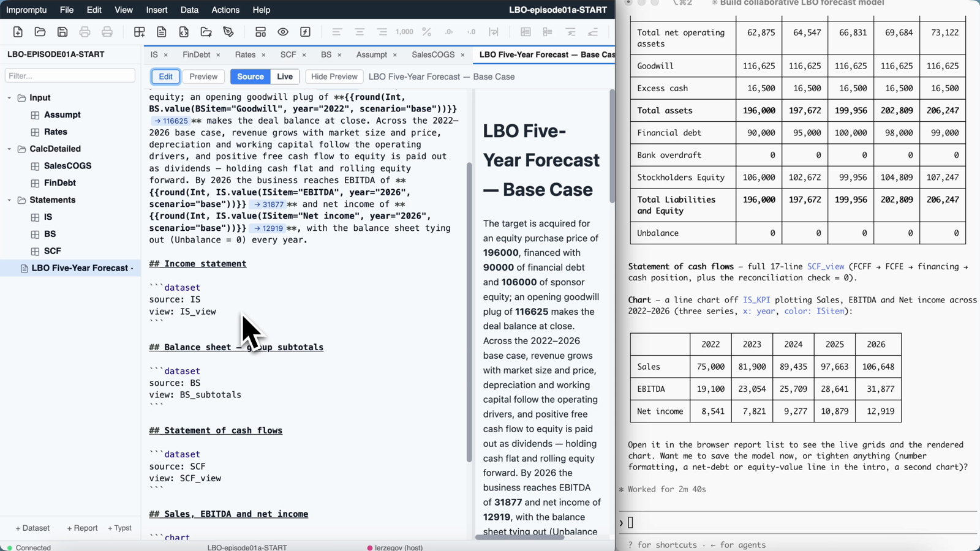Select the Source toggle
The width and height of the screenshot is (980, 551).
coord(251,77)
